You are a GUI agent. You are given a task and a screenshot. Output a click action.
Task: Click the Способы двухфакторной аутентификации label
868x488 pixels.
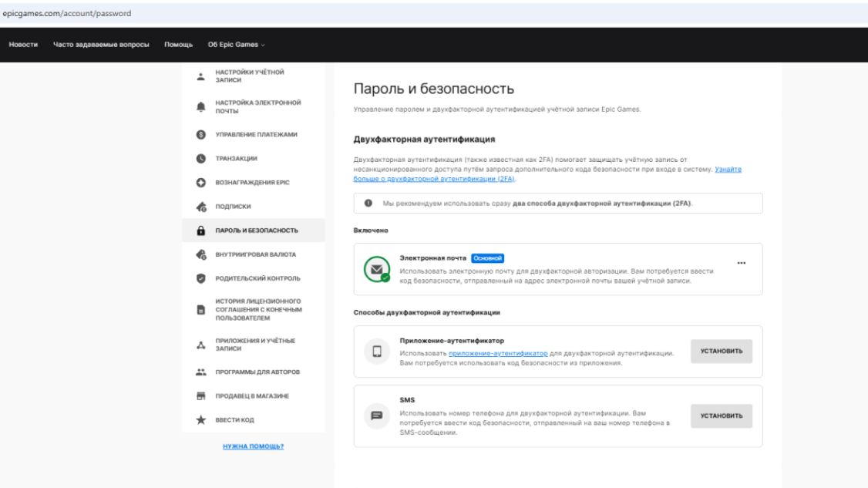427,312
